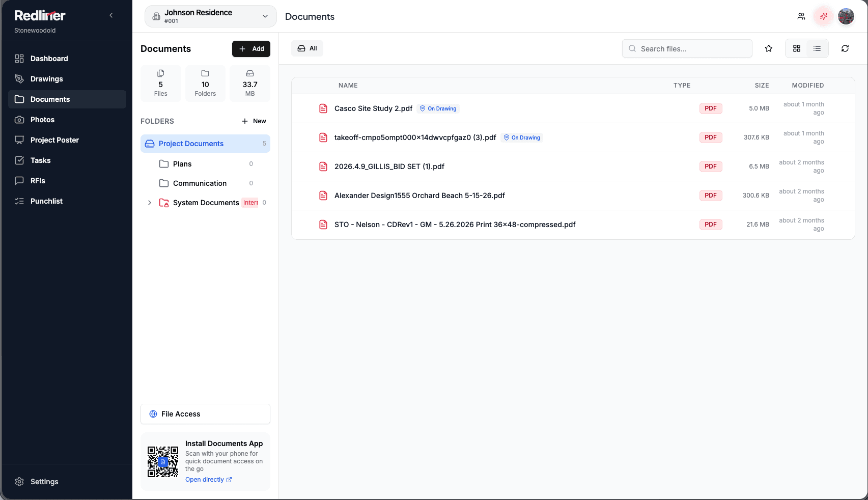Click PDF file icon for Alexander Design
The width and height of the screenshot is (868, 500).
pyautogui.click(x=323, y=196)
